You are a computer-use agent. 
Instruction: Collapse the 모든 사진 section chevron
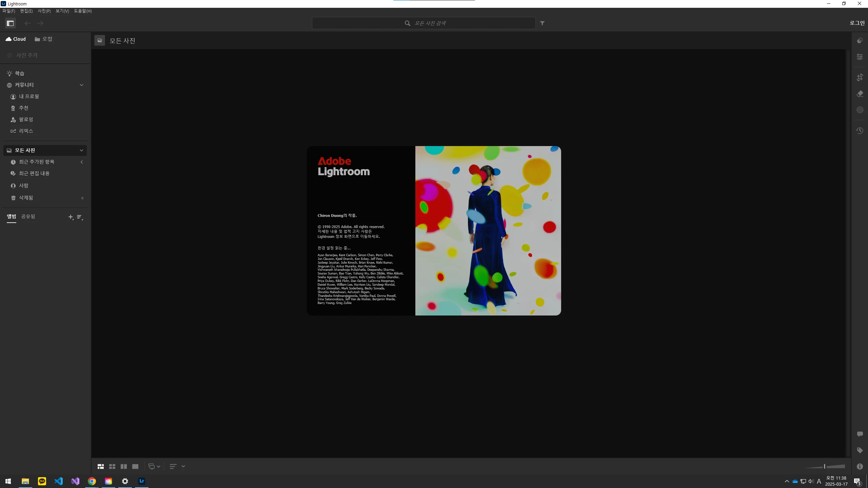pos(81,150)
